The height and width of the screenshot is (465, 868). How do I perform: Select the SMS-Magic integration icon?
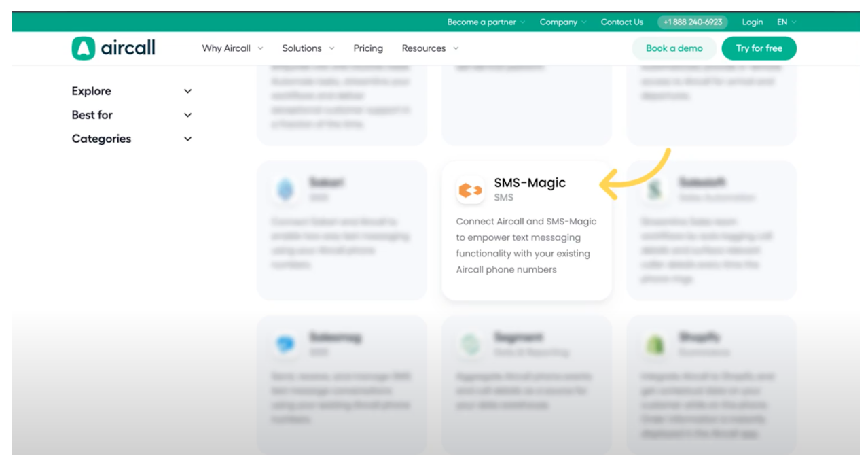(x=470, y=190)
